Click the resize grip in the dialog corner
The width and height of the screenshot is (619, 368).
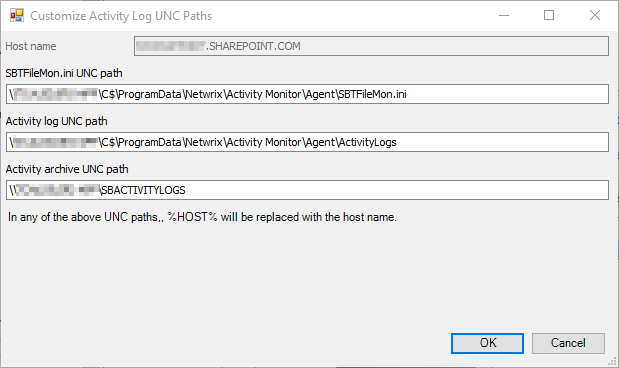pos(612,362)
